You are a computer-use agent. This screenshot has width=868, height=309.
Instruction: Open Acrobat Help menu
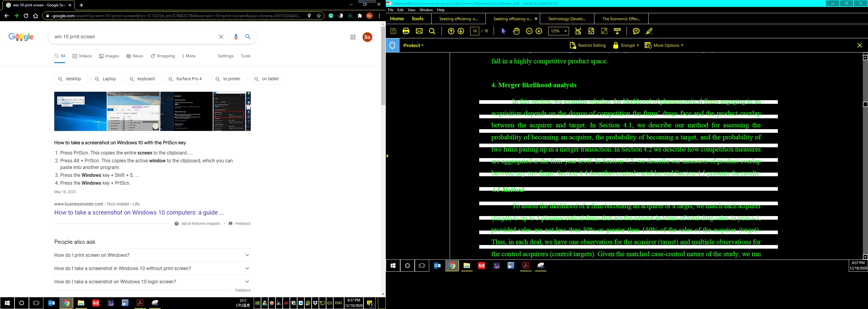pyautogui.click(x=440, y=10)
